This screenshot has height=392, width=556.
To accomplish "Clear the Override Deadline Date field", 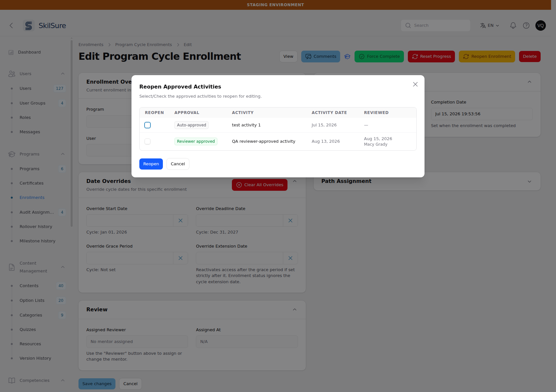I will click(290, 220).
